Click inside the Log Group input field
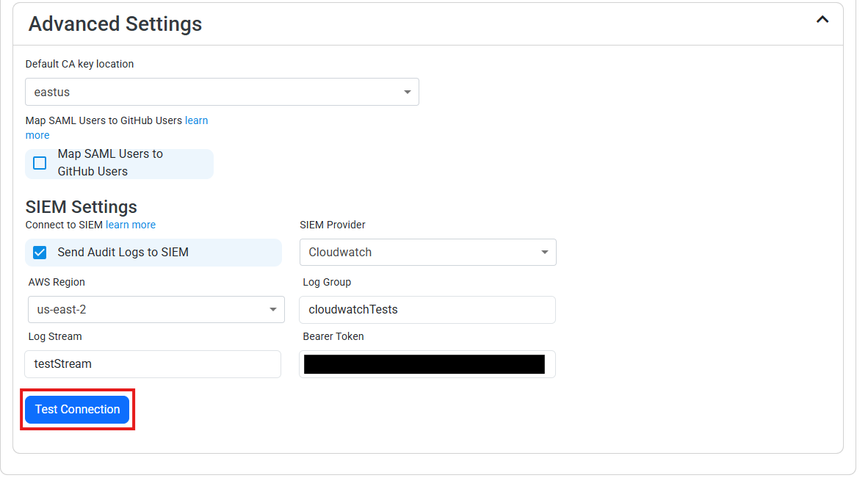This screenshot has height=478, width=868. 427,309
